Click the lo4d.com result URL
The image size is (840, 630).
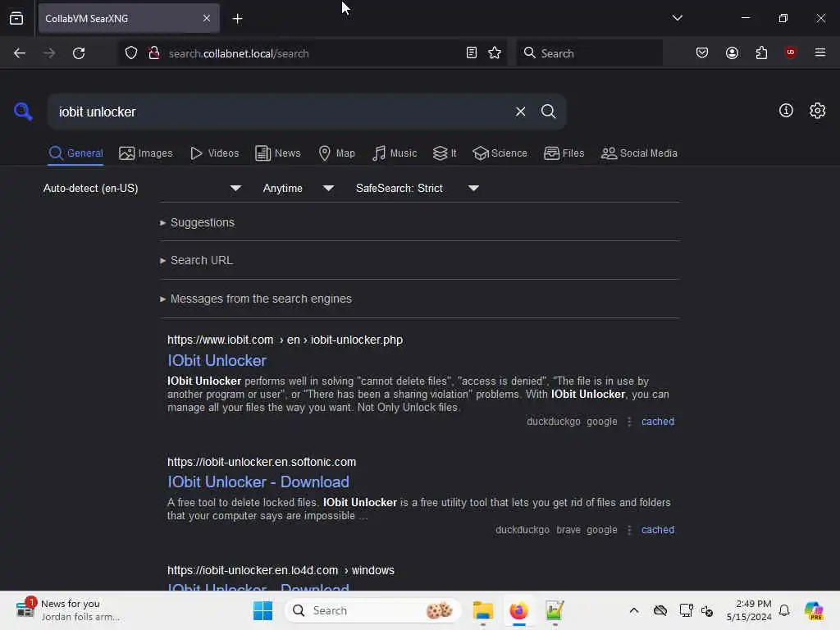coord(281,570)
